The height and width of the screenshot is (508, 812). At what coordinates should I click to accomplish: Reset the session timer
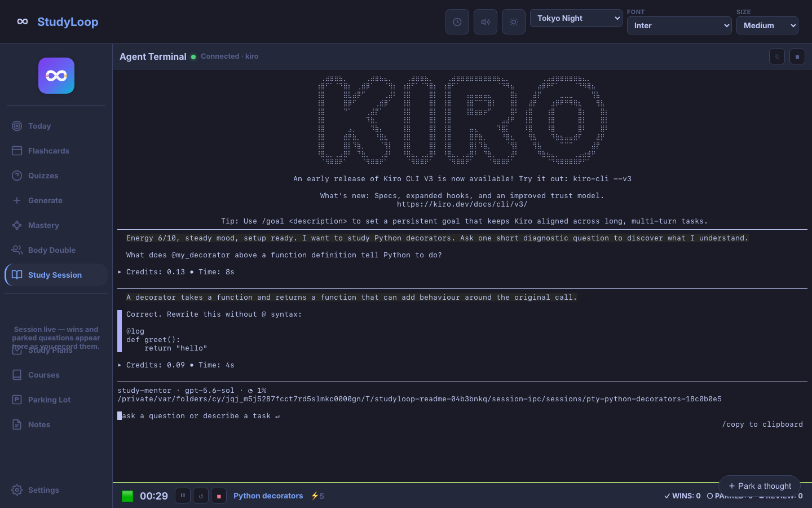[201, 496]
